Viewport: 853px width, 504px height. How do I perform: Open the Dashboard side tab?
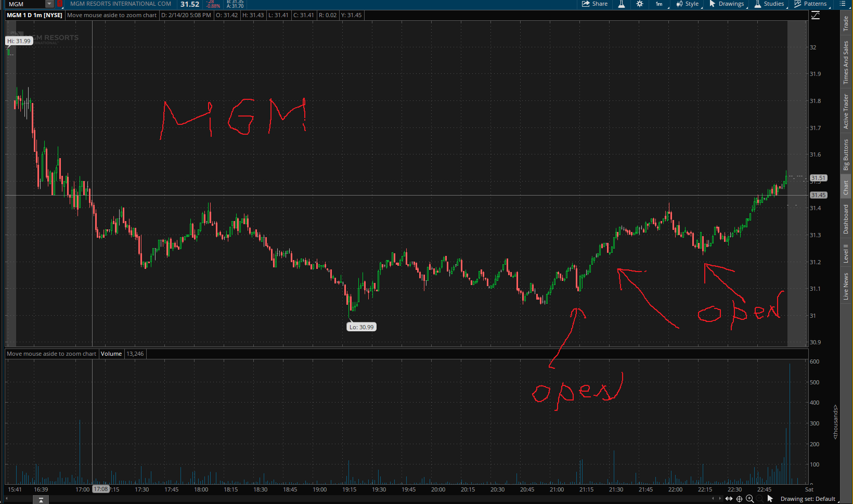pyautogui.click(x=846, y=219)
